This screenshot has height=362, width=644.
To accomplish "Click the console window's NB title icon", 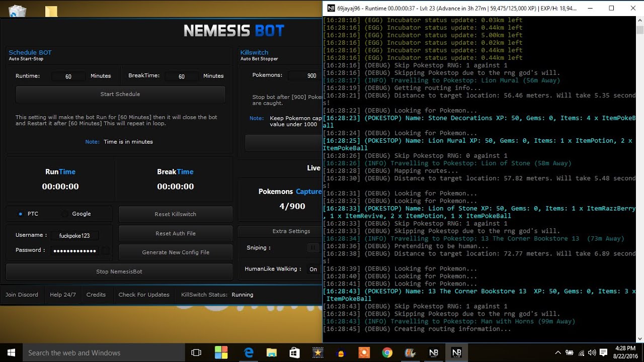I will coord(331,8).
